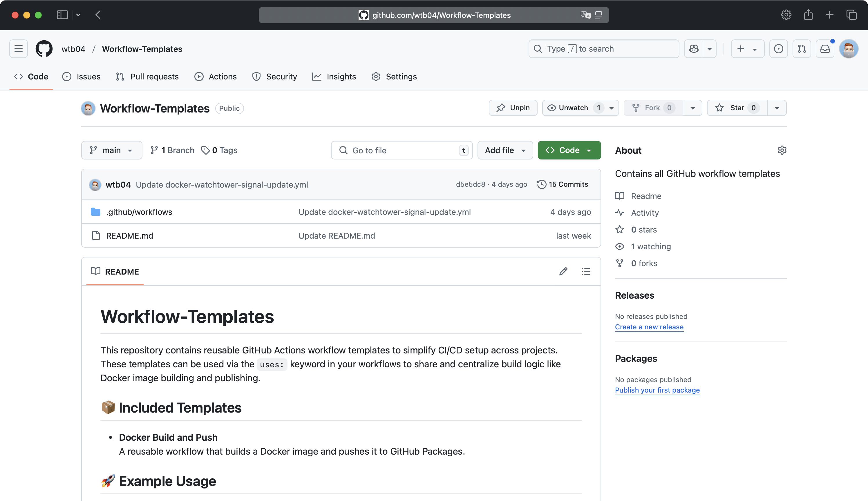Open notifications inbox icon

point(825,49)
